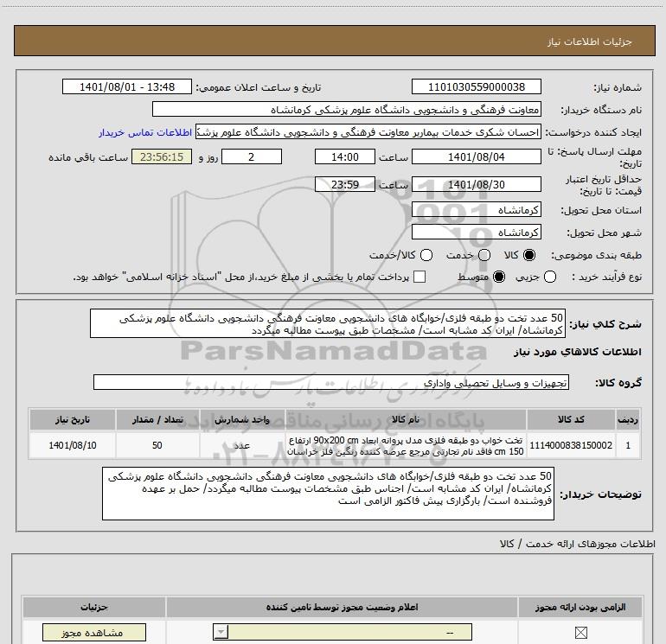Click the response deadline time 14:00
The image size is (666, 644).
point(345,156)
